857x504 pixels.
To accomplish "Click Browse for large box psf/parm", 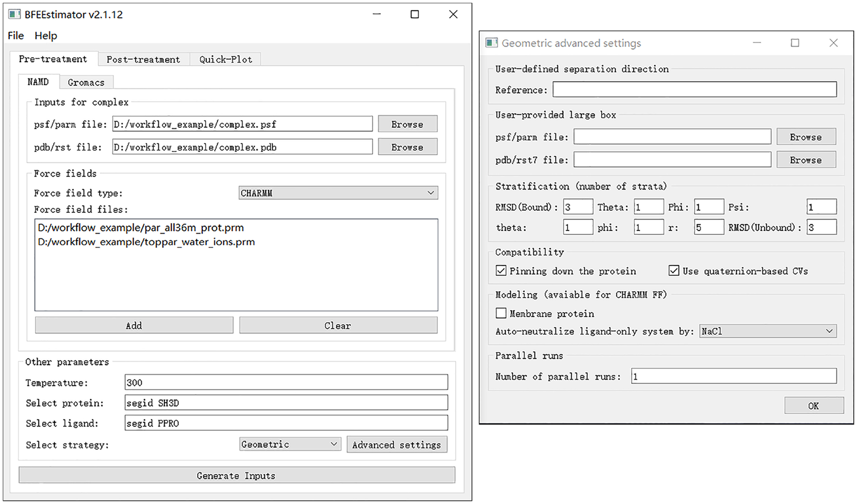I will point(807,137).
